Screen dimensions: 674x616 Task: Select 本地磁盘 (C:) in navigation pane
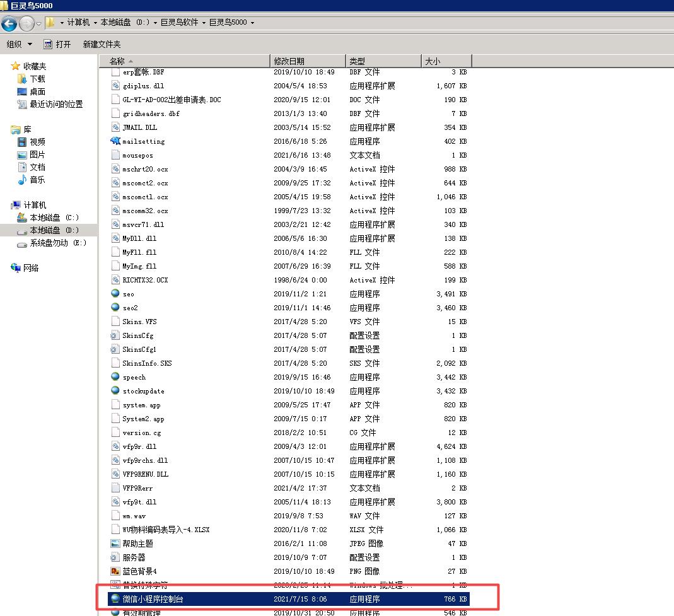[x=54, y=218]
